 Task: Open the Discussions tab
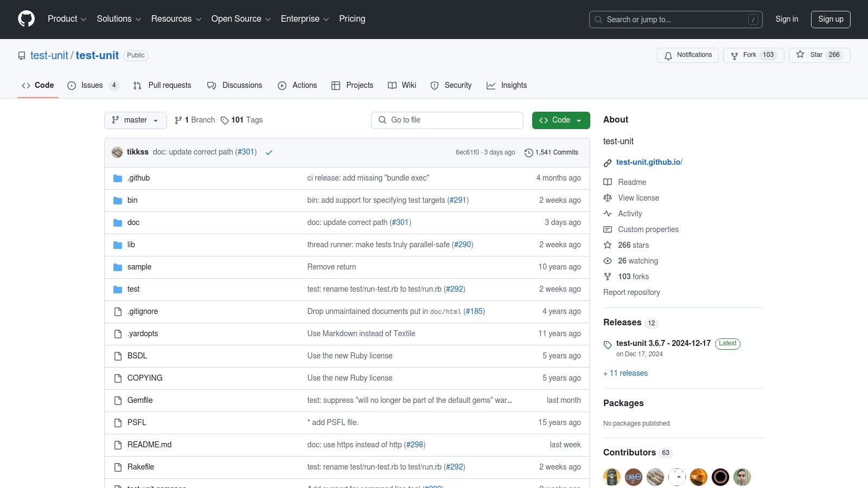[x=234, y=86]
